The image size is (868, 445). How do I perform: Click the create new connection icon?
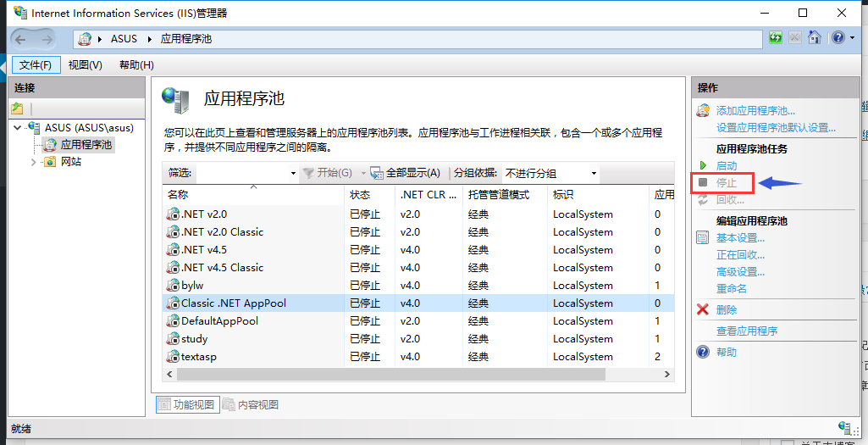pyautogui.click(x=17, y=108)
